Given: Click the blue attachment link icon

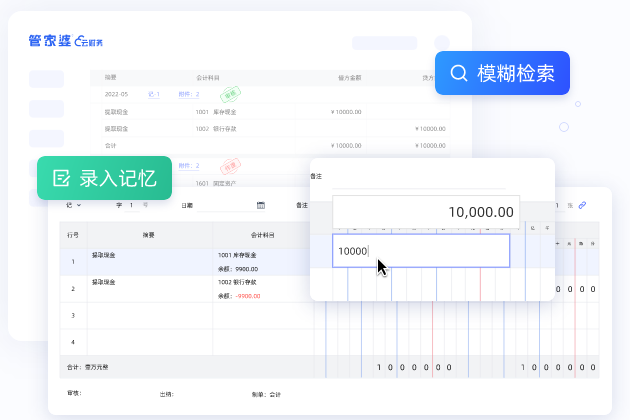Looking at the screenshot, I should point(582,205).
